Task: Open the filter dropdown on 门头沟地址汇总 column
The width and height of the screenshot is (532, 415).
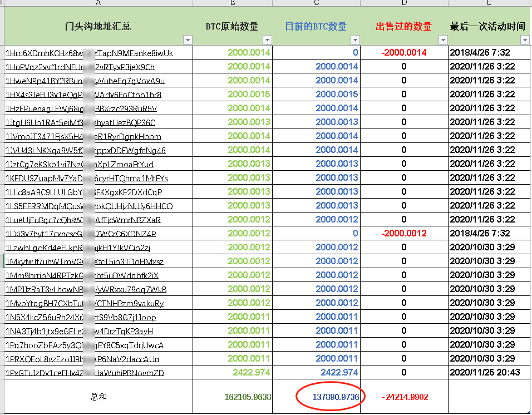Action: coord(188,39)
